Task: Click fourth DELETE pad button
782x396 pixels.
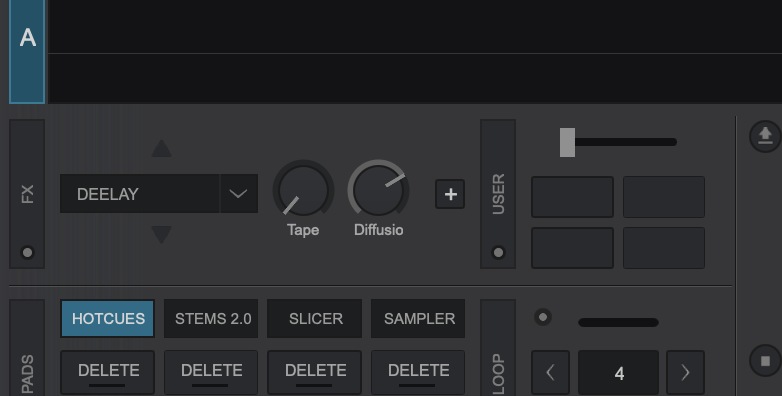Action: point(418,372)
